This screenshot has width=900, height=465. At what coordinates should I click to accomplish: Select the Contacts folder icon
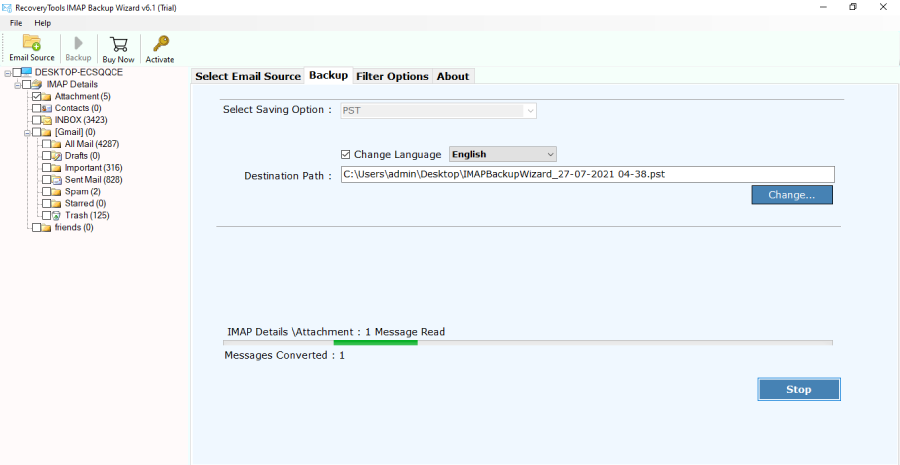click(47, 108)
